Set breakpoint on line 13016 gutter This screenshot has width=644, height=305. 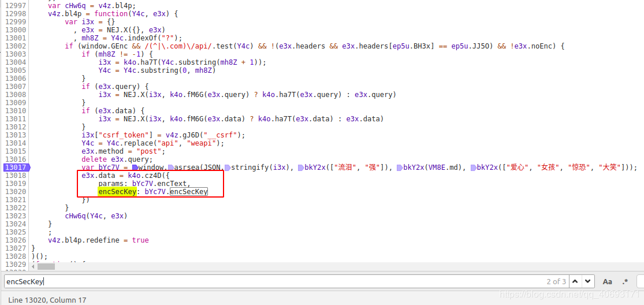coord(15,159)
